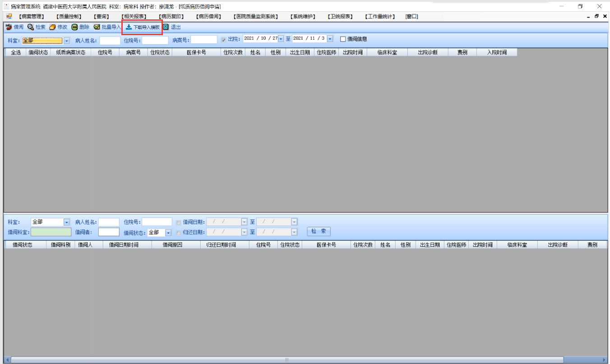Check the 借阅日期 filter checkbox
The width and height of the screenshot is (610, 364).
pyautogui.click(x=179, y=222)
